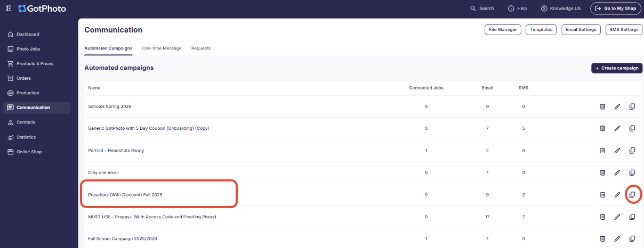Edit the Only one email campaign
The height and width of the screenshot is (248, 644).
617,172
